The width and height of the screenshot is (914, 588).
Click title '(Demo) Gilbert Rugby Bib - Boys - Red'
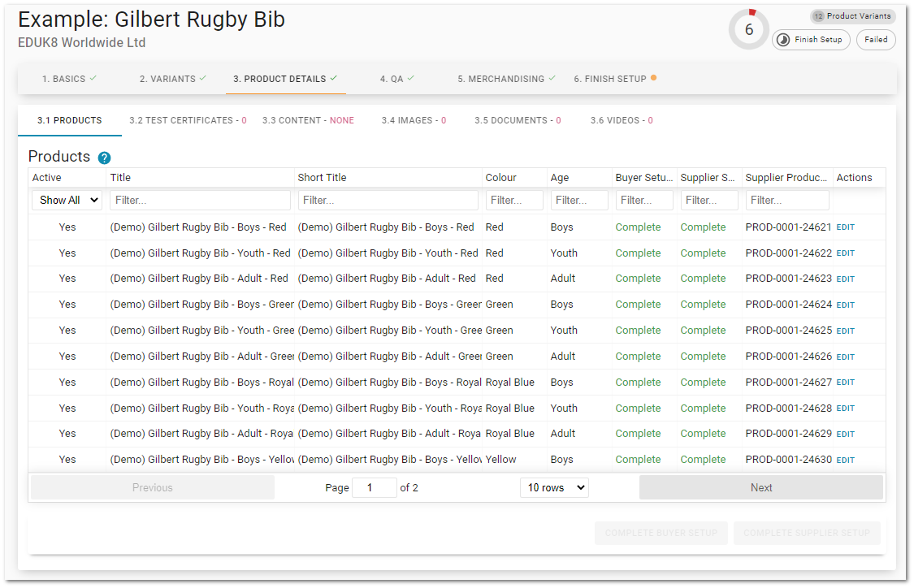point(198,227)
